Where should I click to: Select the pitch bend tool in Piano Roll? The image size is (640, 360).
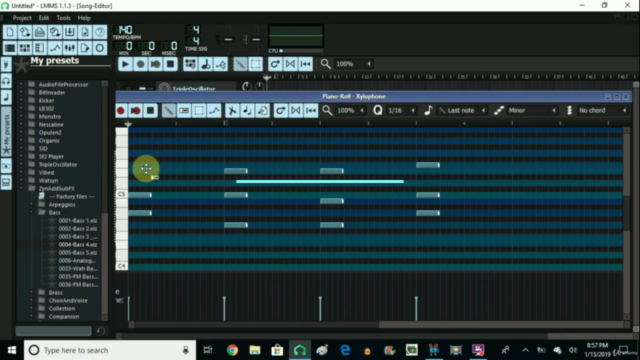214,111
